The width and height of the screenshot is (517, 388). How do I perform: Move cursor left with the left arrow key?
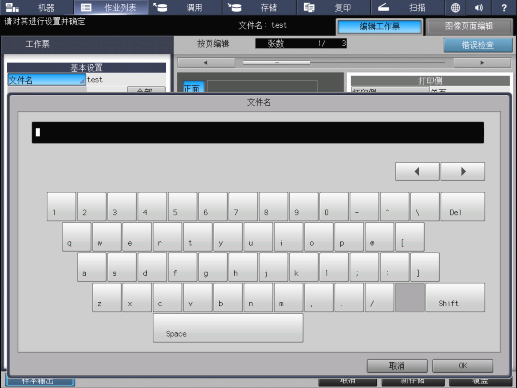point(417,172)
